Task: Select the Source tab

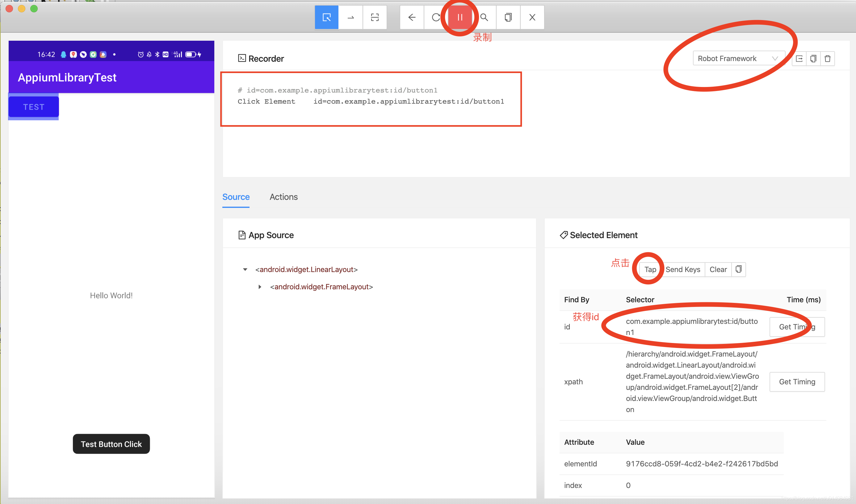Action: [x=236, y=197]
